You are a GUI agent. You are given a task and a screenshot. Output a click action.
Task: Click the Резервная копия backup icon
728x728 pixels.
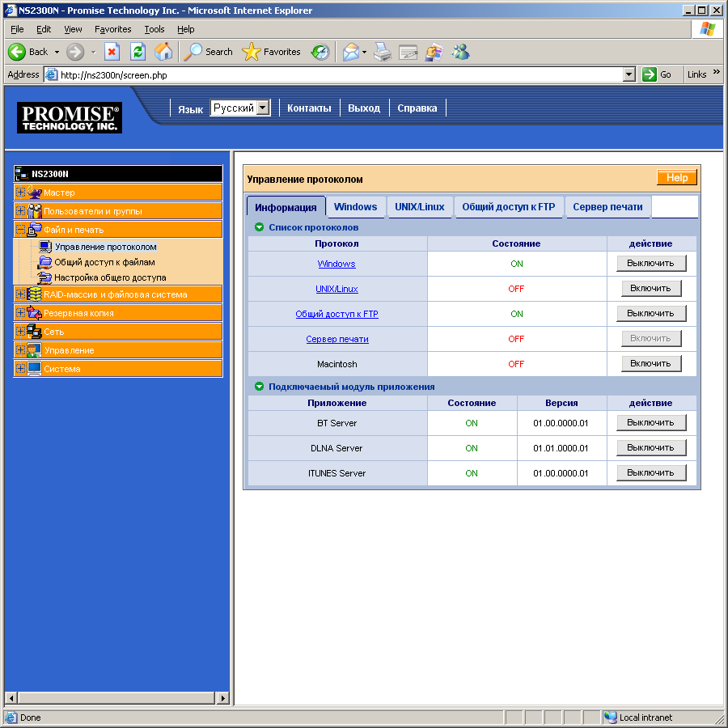pyautogui.click(x=34, y=313)
